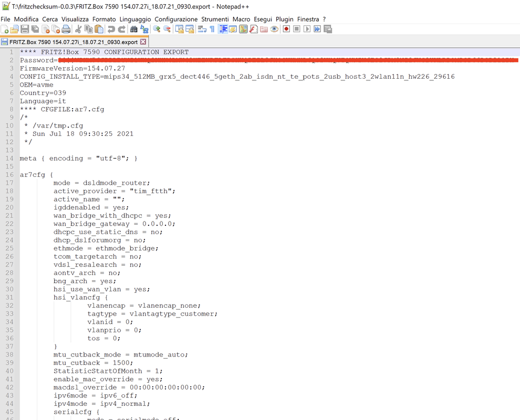Click the Save All toolbar icon
This screenshot has height=420, width=520.
pos(35,29)
